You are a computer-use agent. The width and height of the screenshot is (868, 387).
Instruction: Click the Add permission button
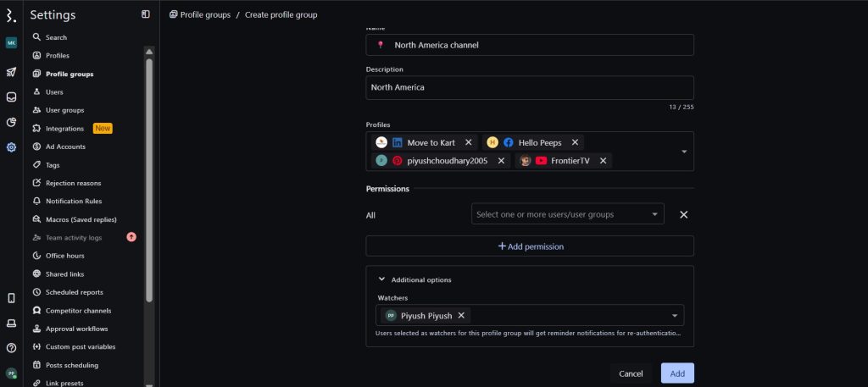[x=530, y=246]
